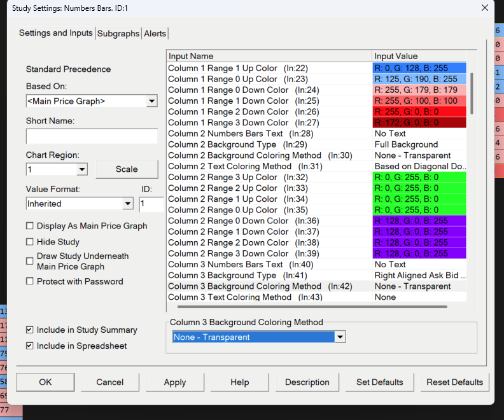Viewport: 504px width, 420px height.
Task: Enable Display As Main Price Graph
Action: point(30,226)
